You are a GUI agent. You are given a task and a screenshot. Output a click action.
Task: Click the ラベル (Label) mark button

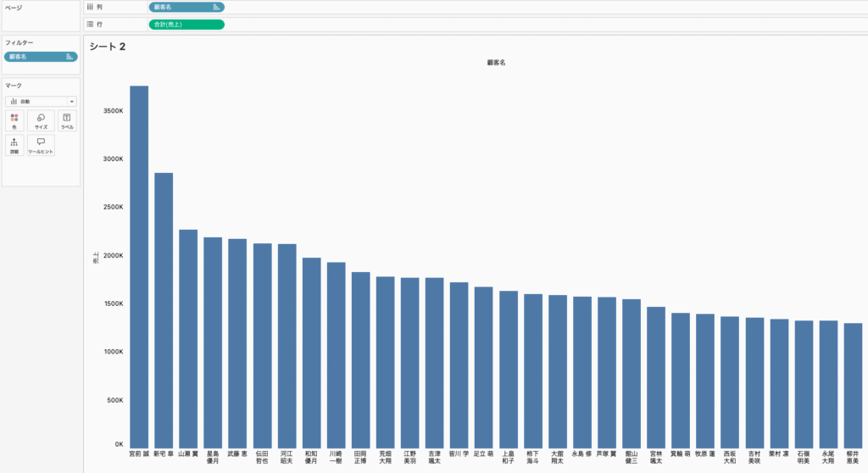click(x=67, y=120)
